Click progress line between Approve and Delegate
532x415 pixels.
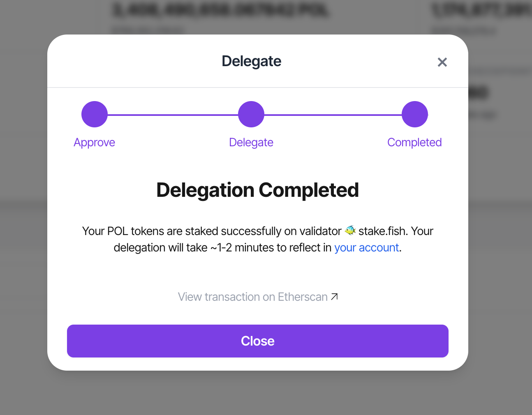tap(173, 115)
